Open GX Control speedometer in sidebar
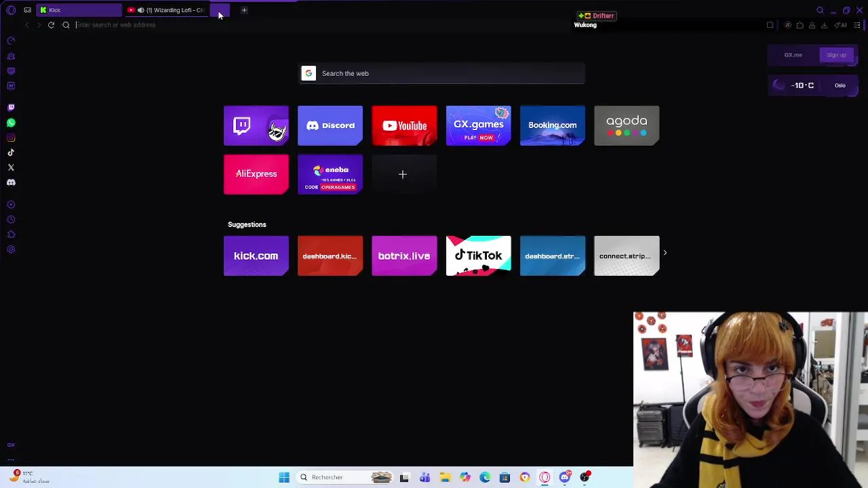Screen dimensions: 868x488 (11, 41)
